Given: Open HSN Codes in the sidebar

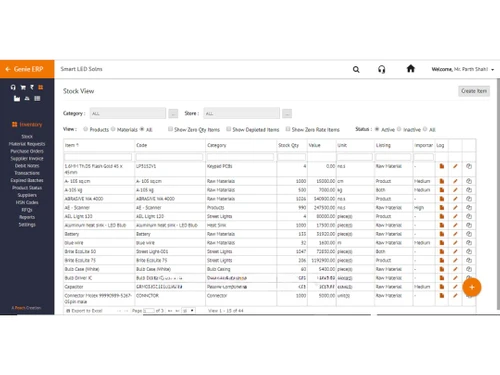Looking at the screenshot, I should (27, 202).
